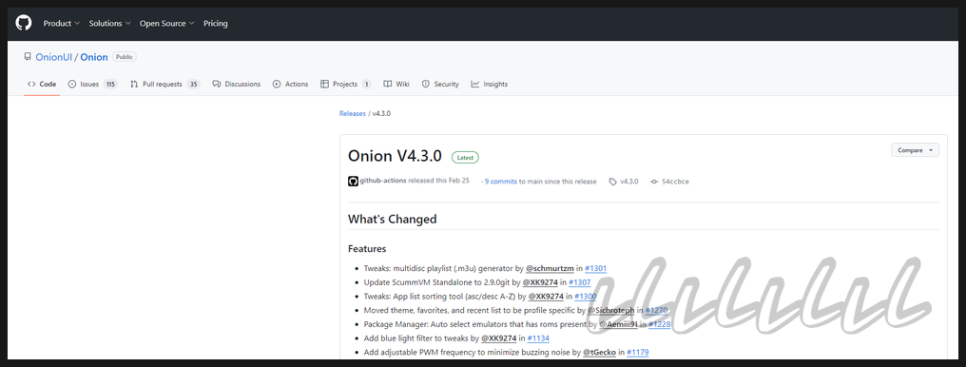
Task: Click the Features heading
Action: (367, 249)
